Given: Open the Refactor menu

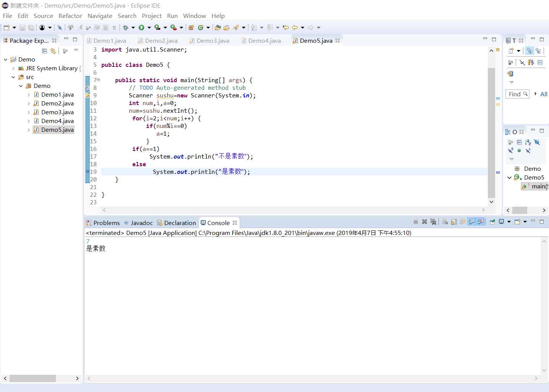Looking at the screenshot, I should tap(70, 16).
